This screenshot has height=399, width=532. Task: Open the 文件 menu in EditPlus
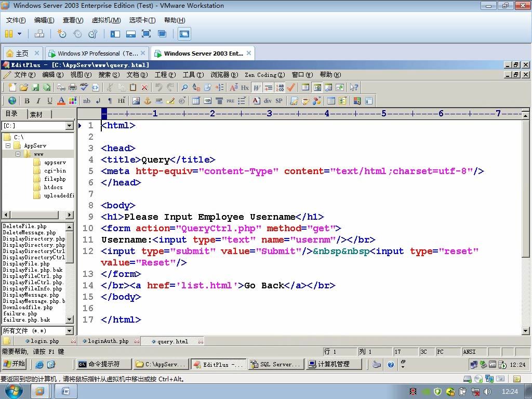click(x=24, y=75)
